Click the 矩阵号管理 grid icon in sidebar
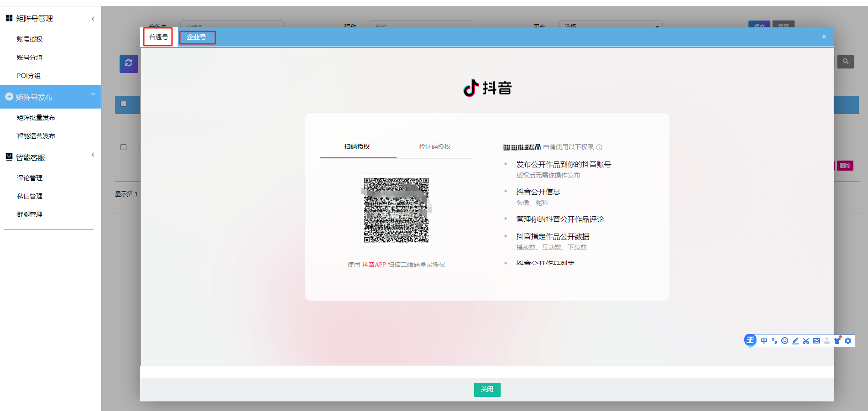The width and height of the screenshot is (868, 411). pyautogui.click(x=9, y=18)
